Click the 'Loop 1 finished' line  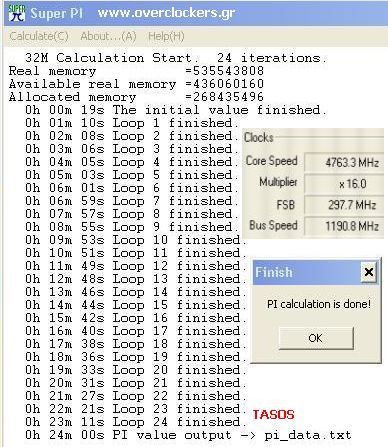click(132, 123)
